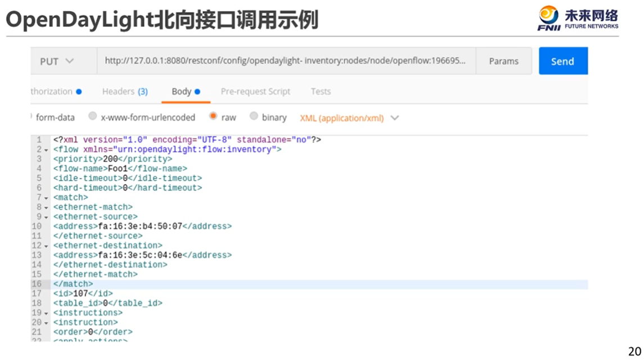
Task: Open the XML (application/xml) type dropdown
Action: coord(349,118)
